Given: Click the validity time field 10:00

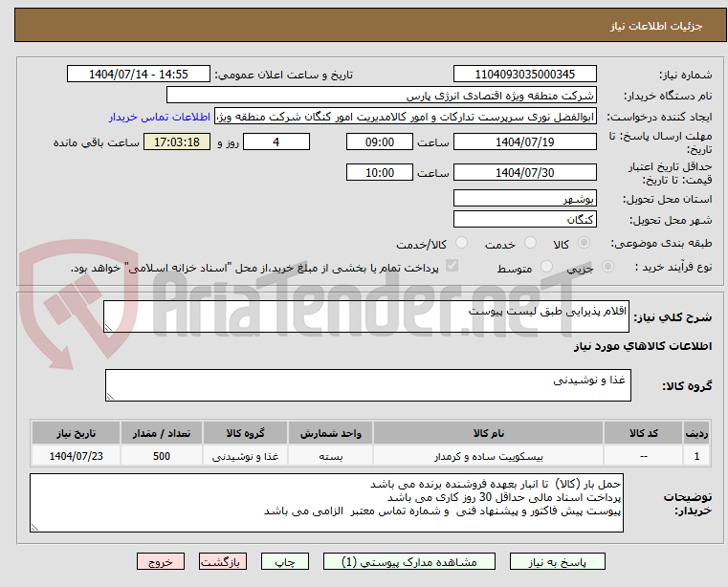Looking at the screenshot, I should click(380, 173).
